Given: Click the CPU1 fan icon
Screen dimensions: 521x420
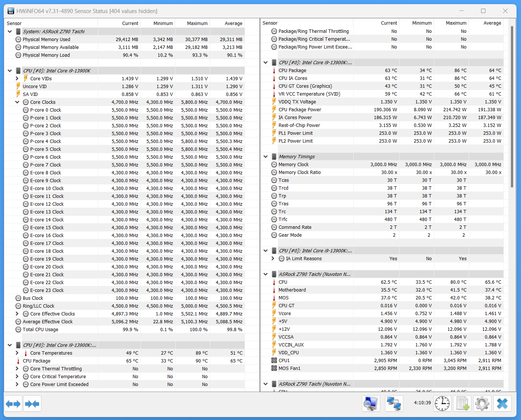Looking at the screenshot, I should pos(274,361).
